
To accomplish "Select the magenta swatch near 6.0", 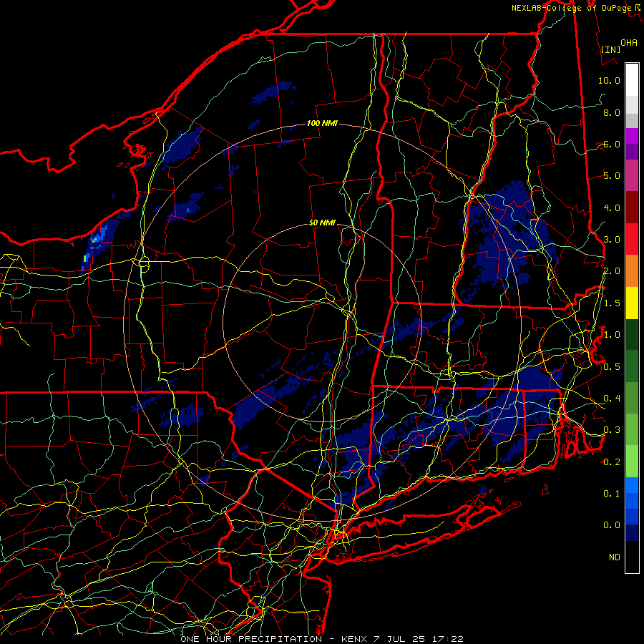I will [632, 137].
